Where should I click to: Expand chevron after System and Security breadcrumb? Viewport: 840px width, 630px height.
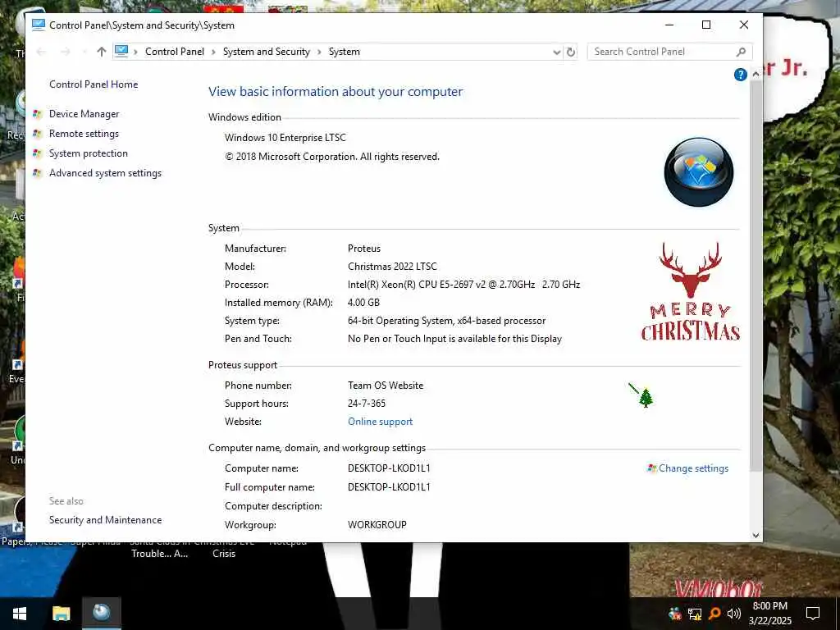point(319,52)
